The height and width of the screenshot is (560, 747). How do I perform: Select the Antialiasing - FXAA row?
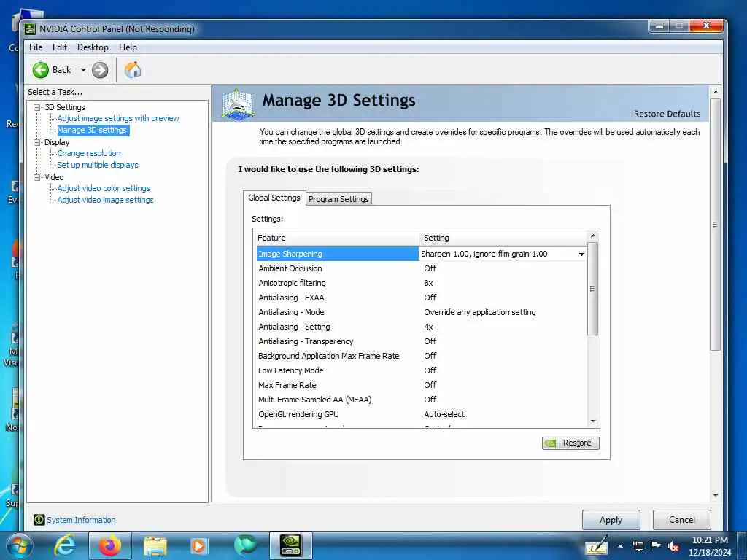coord(421,297)
